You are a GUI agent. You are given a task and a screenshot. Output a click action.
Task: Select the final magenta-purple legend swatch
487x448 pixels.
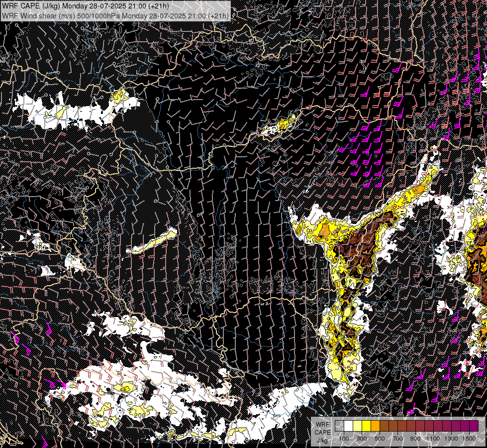tap(474, 426)
